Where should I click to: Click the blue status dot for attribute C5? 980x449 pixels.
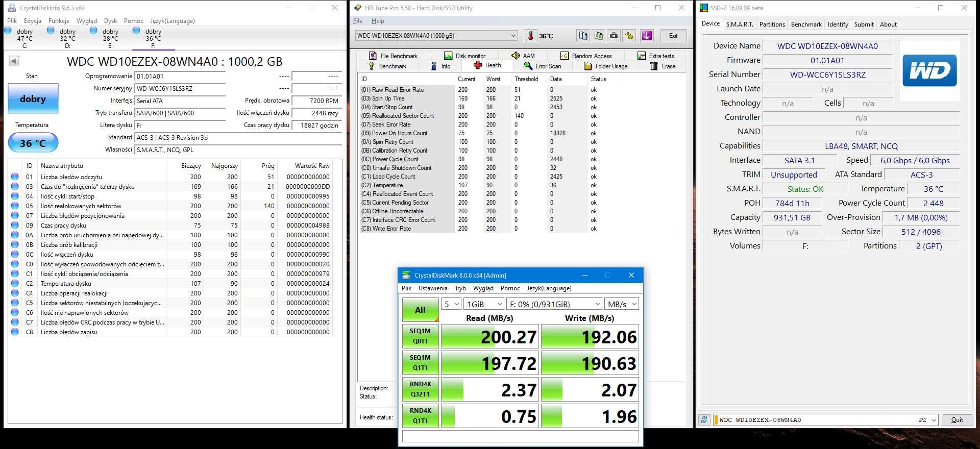15,303
